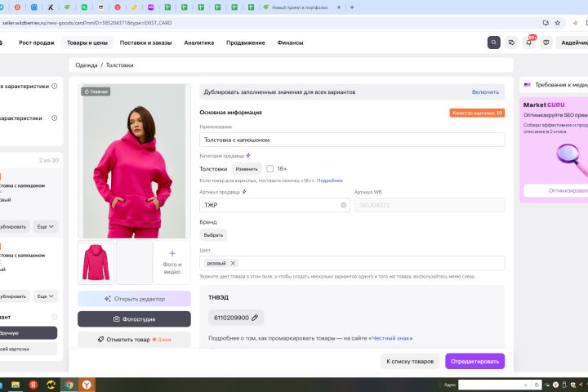Click Изменить next to category Толстовки
Image resolution: width=588 pixels, height=392 pixels.
(x=247, y=169)
